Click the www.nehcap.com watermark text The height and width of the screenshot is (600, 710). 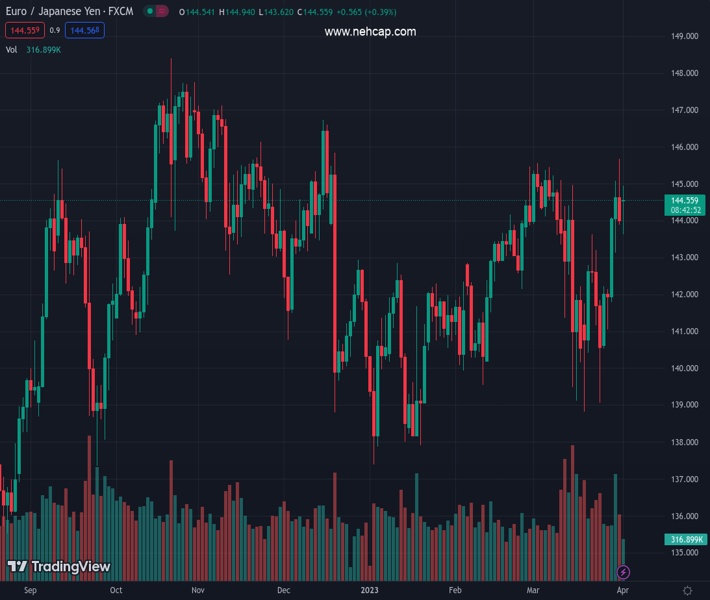[370, 32]
